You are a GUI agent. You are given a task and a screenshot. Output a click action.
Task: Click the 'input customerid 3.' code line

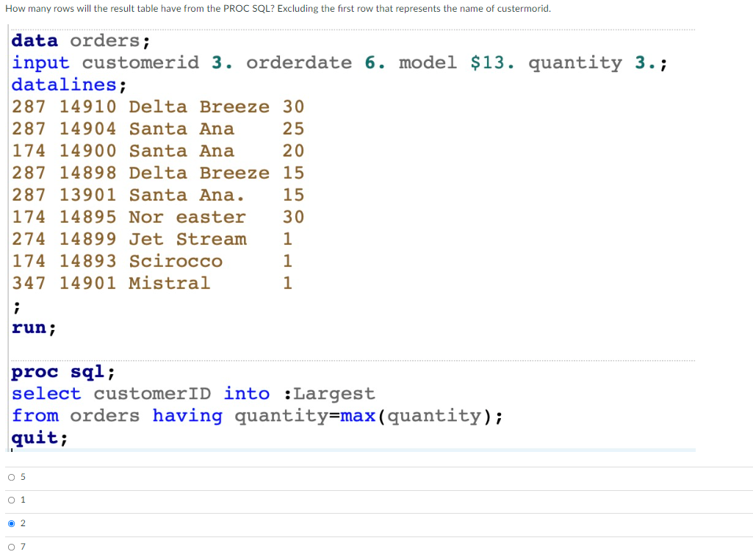339,63
